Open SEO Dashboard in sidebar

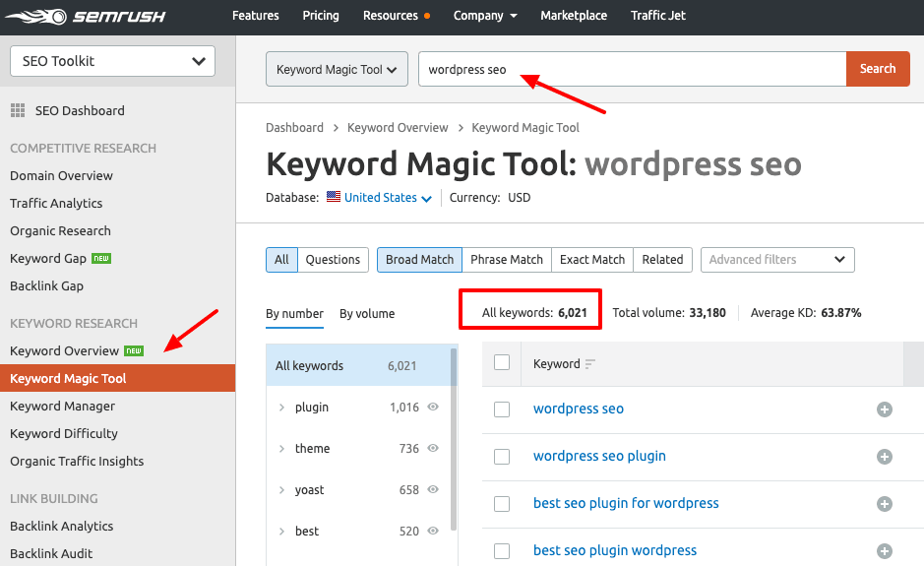tap(80, 111)
